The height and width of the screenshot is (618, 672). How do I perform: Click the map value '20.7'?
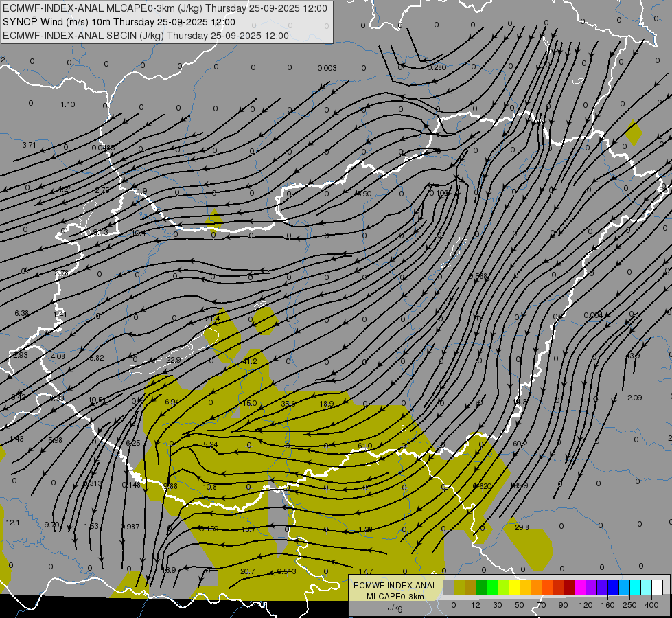(248, 571)
